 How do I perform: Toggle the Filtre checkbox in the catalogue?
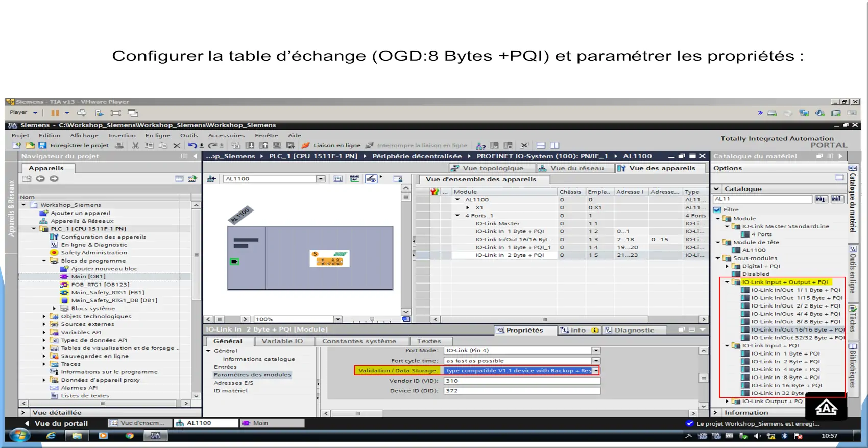click(x=717, y=209)
